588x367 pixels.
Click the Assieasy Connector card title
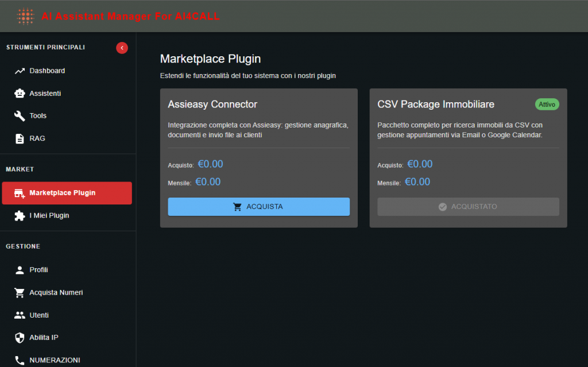coord(212,105)
